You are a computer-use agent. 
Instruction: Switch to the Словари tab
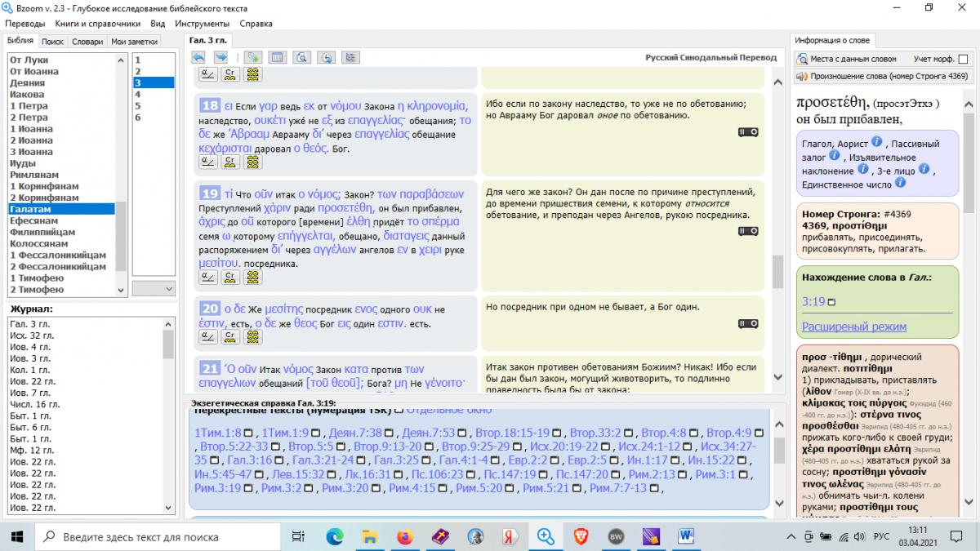[87, 42]
